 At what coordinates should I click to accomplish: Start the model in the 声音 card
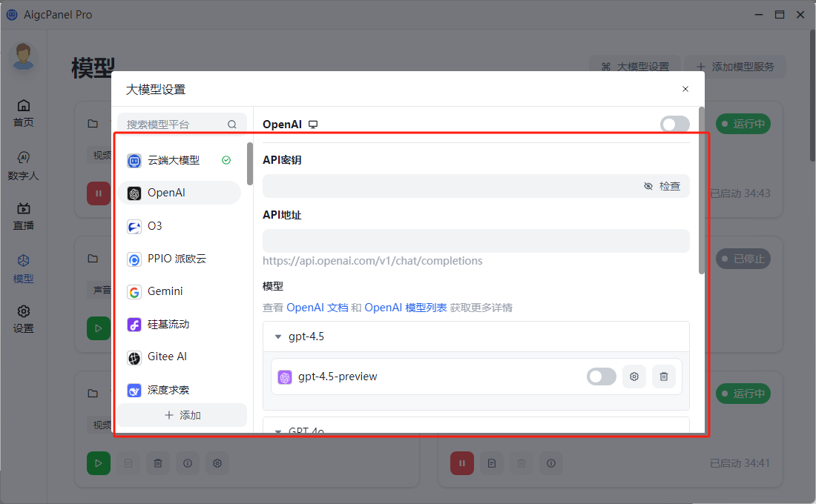click(99, 328)
